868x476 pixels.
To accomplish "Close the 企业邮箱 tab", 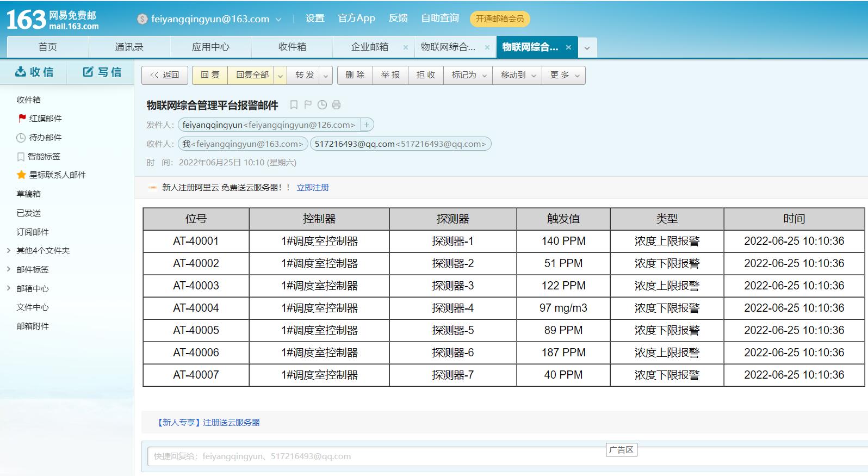I will click(405, 47).
